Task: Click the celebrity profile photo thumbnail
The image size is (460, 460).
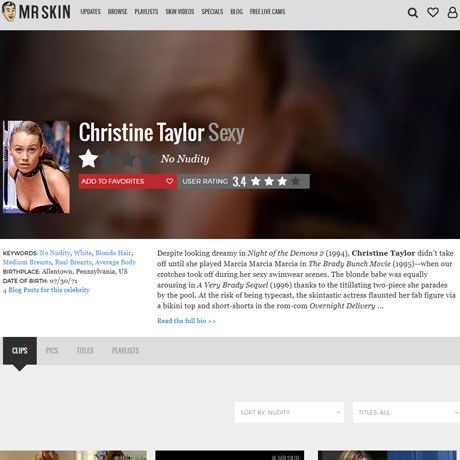Action: 36,167
